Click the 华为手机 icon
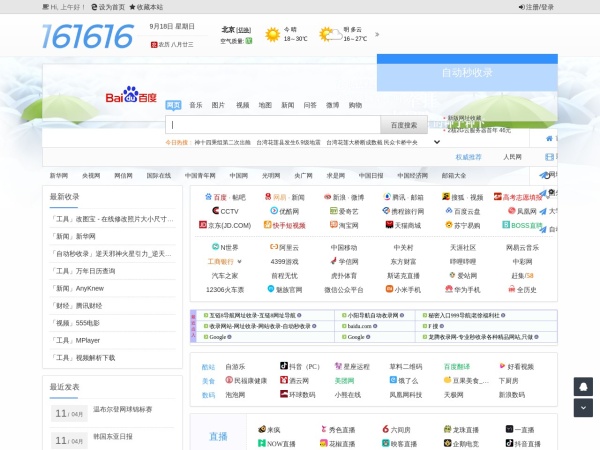Screen dimensions: 600x450 (x=449, y=289)
